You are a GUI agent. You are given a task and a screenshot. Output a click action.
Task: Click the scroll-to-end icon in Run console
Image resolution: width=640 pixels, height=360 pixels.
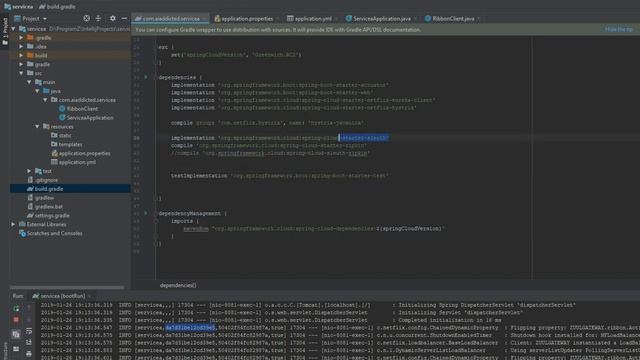click(x=29, y=342)
